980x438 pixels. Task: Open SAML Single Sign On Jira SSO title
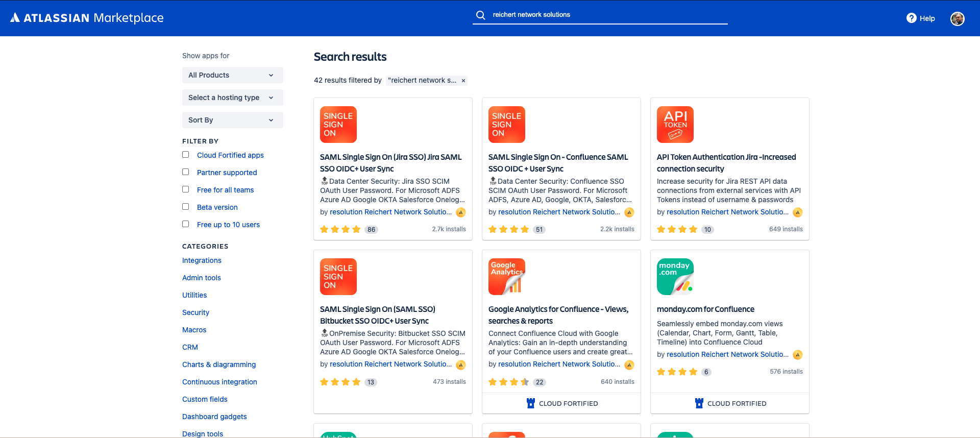pos(391,163)
